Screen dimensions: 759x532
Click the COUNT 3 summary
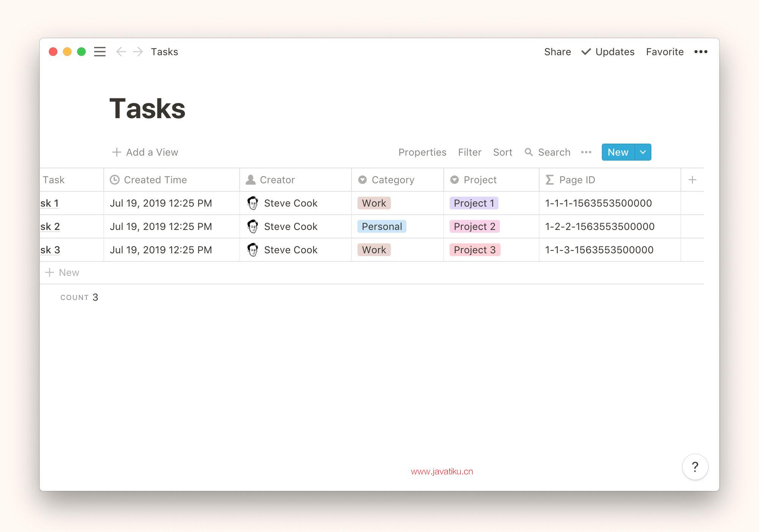pyautogui.click(x=79, y=297)
